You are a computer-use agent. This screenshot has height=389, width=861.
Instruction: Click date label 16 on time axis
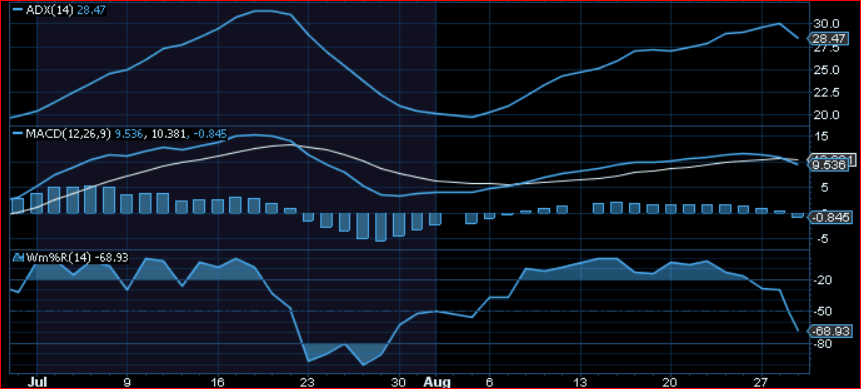pos(218,381)
